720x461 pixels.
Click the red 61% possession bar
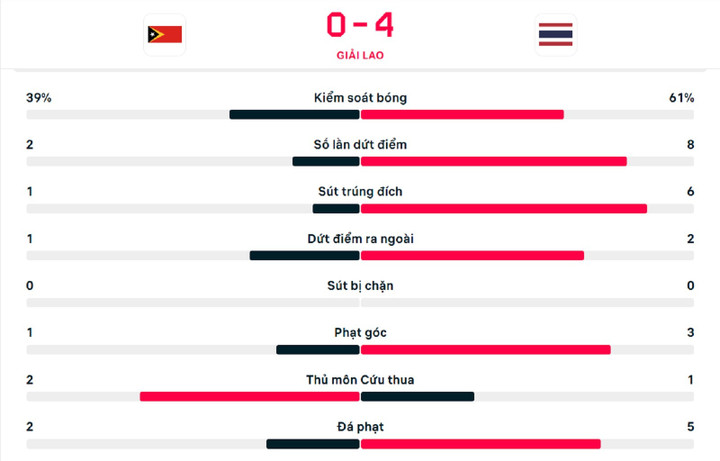click(462, 114)
